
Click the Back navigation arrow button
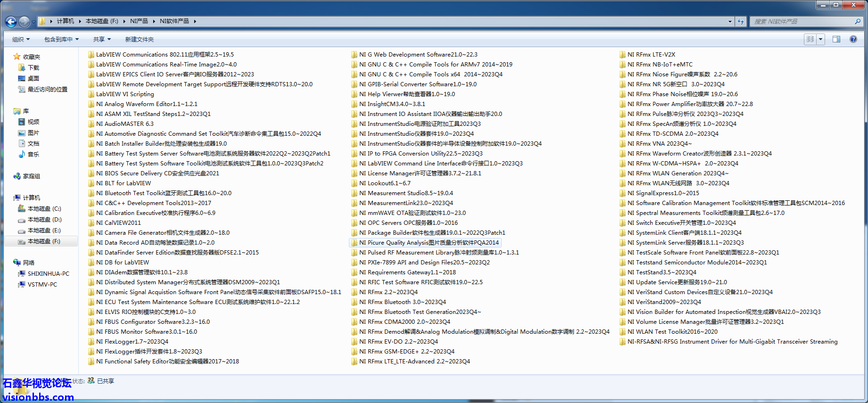click(11, 22)
